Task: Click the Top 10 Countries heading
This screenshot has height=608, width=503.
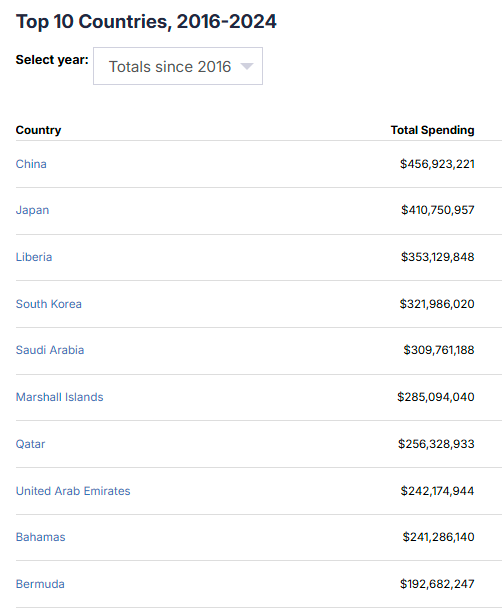Action: pos(146,21)
